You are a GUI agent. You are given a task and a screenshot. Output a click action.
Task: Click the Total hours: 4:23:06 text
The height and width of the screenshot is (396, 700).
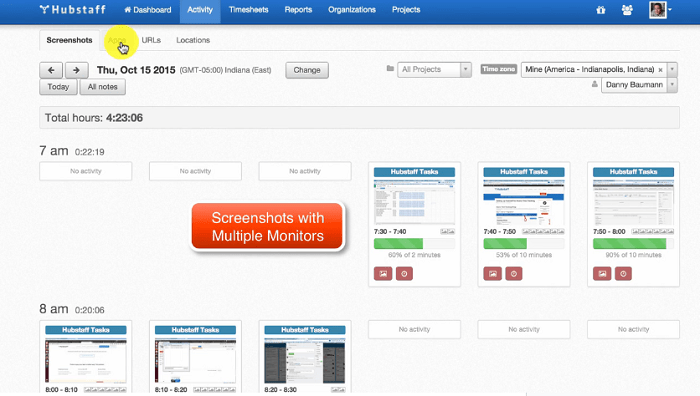tap(94, 118)
